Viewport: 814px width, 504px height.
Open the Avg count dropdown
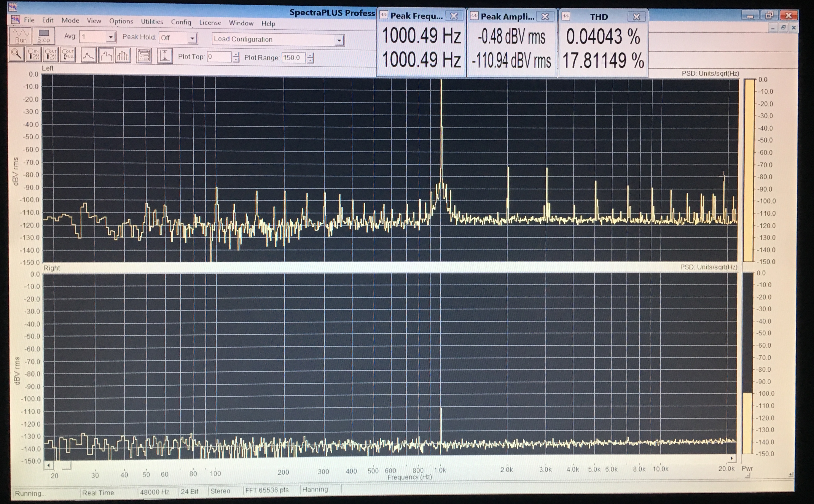[110, 37]
